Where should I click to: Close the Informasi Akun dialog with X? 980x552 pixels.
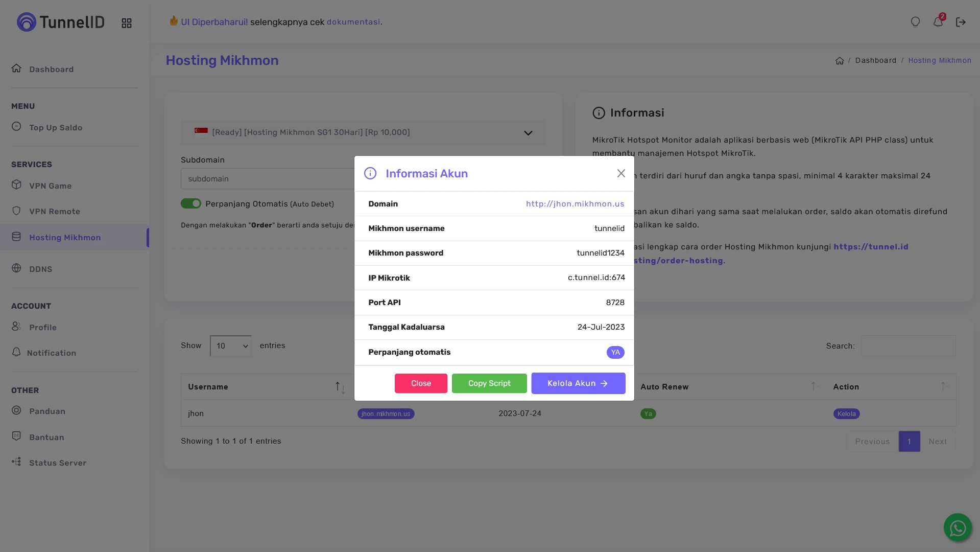point(621,174)
